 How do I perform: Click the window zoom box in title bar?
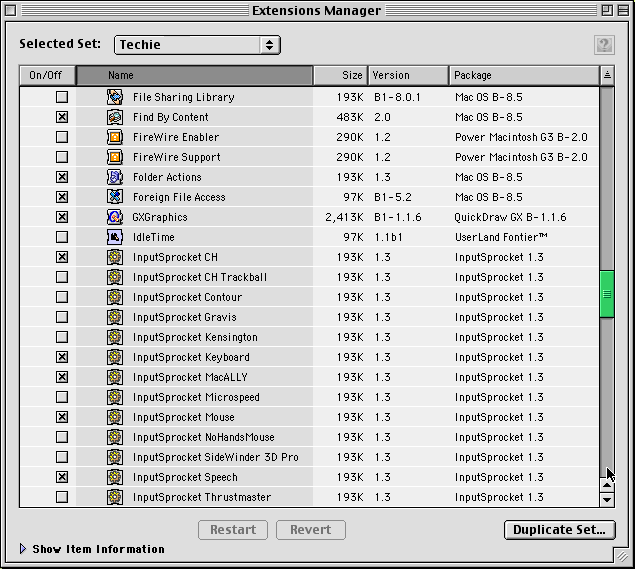pos(607,10)
